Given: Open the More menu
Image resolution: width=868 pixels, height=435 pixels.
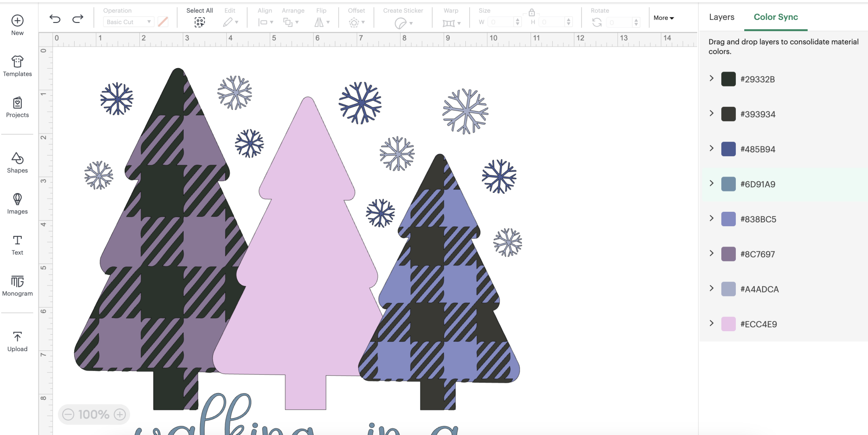Looking at the screenshot, I should [663, 18].
